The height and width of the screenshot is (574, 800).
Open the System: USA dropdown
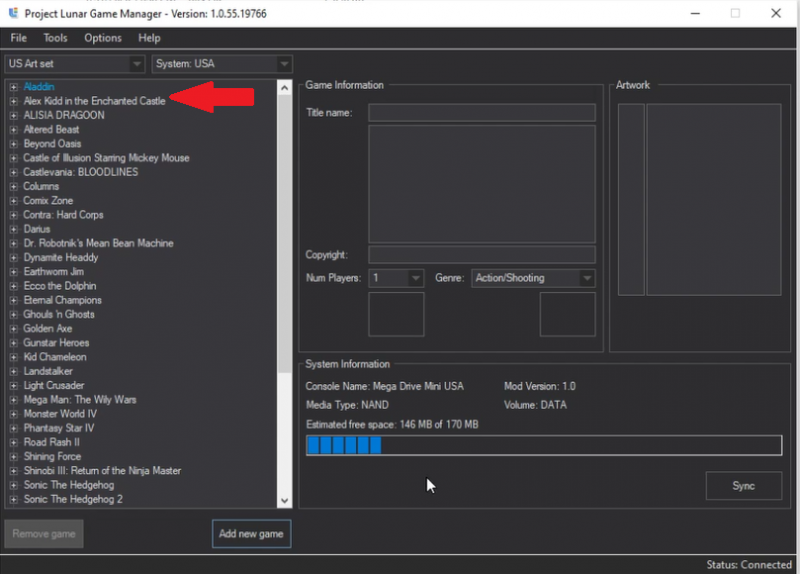coord(222,64)
